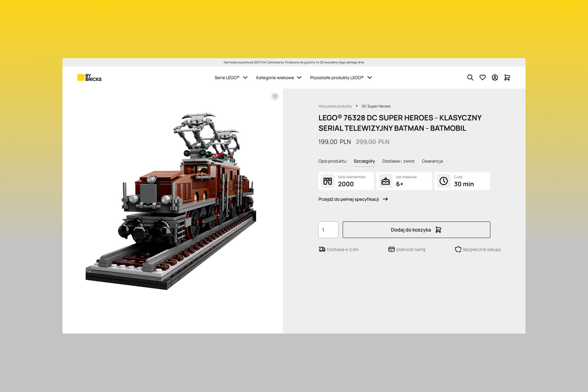Expand the Serie LEGO® dropdown
588x392 pixels.
tap(231, 78)
